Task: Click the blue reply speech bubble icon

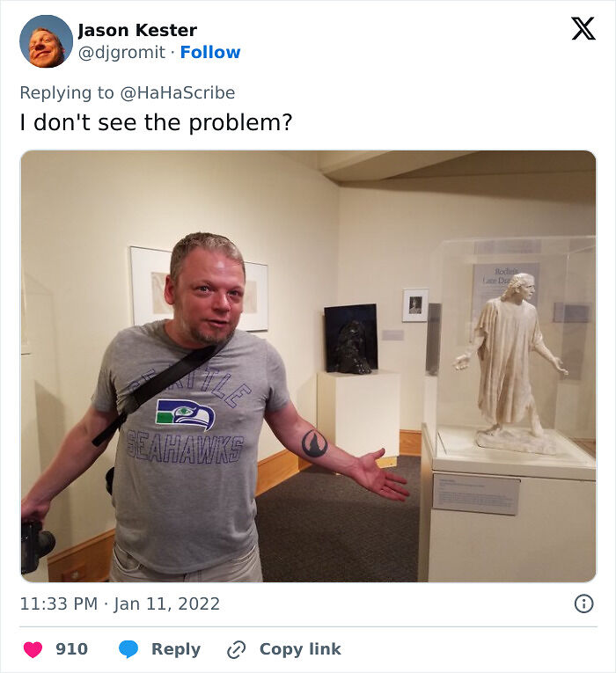Action: coord(128,649)
